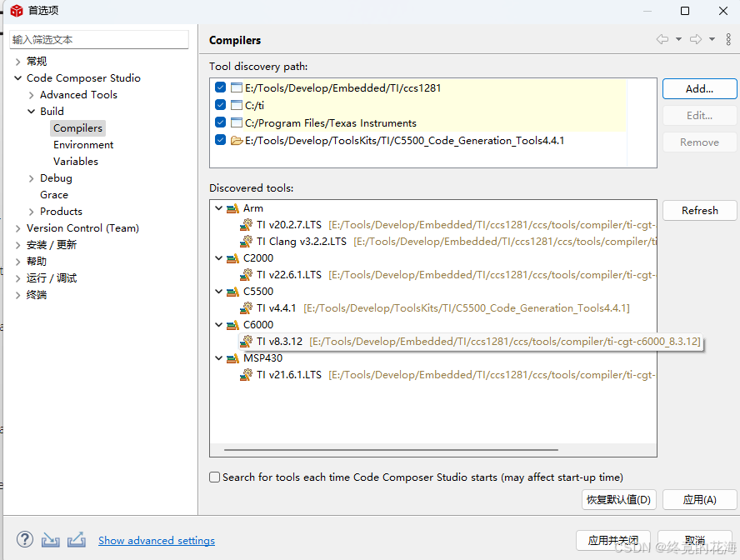
Task: Collapse the Code Composer Studio tree node
Action: click(18, 78)
